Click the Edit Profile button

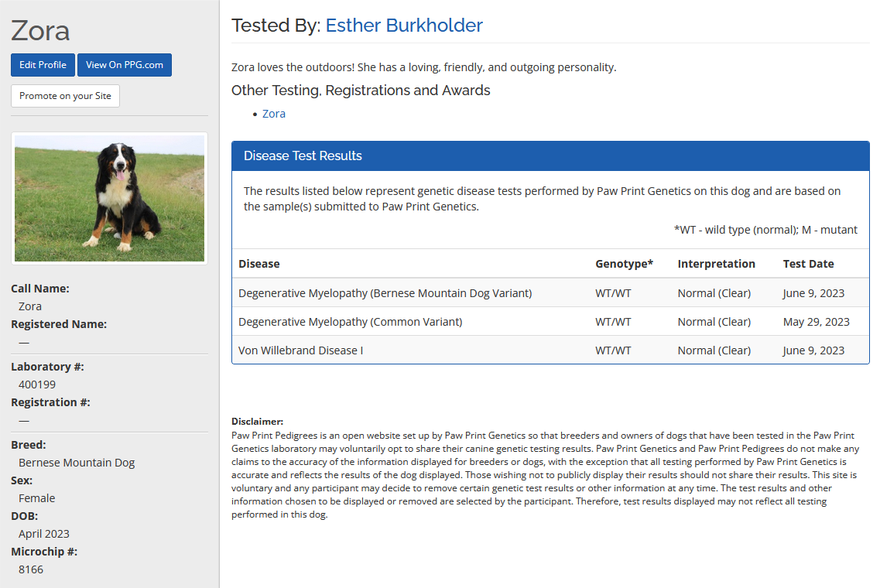pos(43,65)
